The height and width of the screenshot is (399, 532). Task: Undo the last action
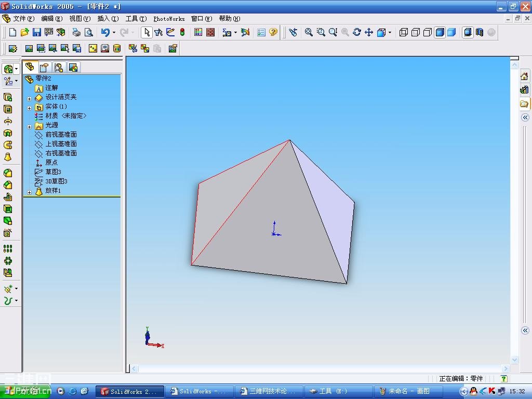tap(105, 32)
